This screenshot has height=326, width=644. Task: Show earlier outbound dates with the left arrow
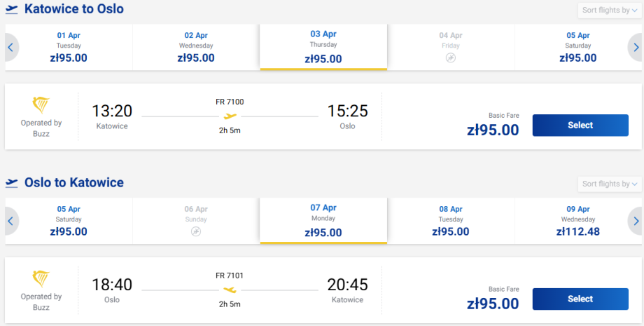pos(10,47)
